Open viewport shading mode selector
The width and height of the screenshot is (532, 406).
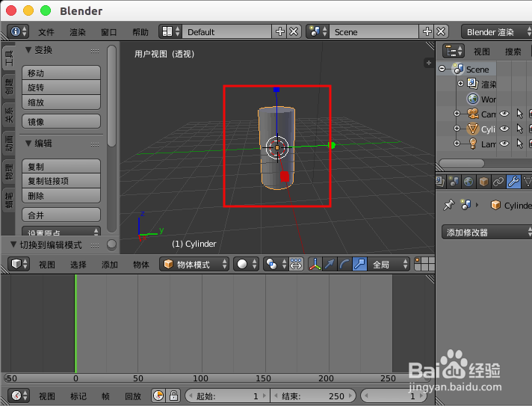point(246,264)
